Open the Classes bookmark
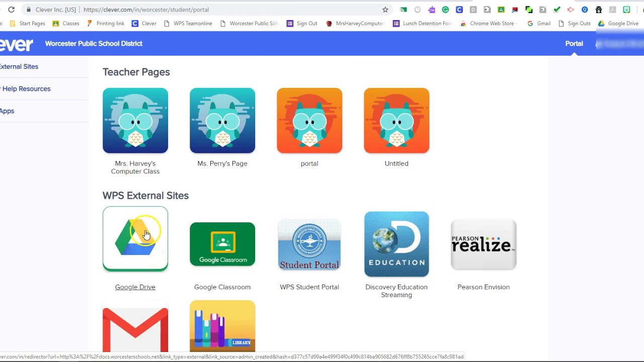 pyautogui.click(x=66, y=23)
